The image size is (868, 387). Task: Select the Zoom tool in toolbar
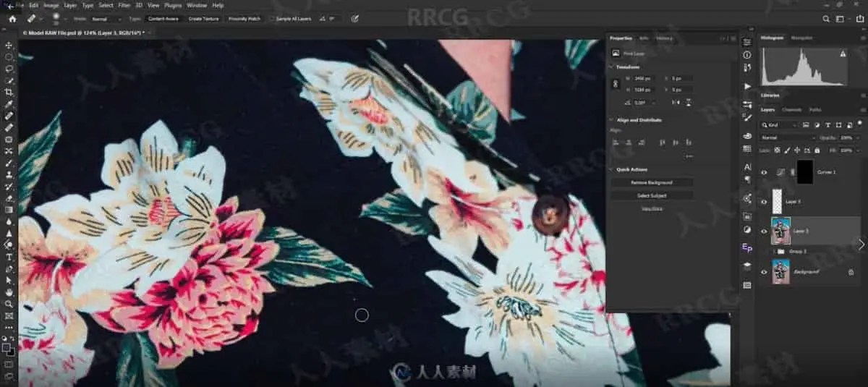9,304
